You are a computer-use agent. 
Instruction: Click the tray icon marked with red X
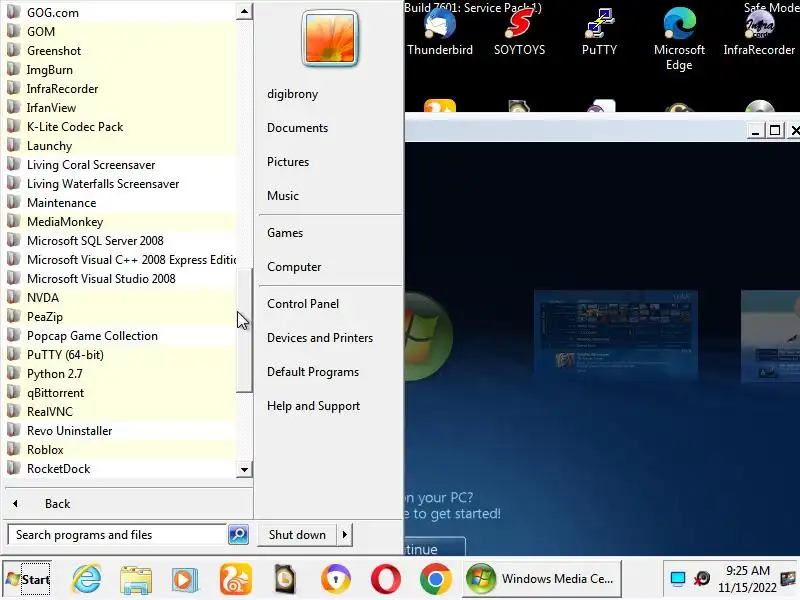[x=702, y=579]
